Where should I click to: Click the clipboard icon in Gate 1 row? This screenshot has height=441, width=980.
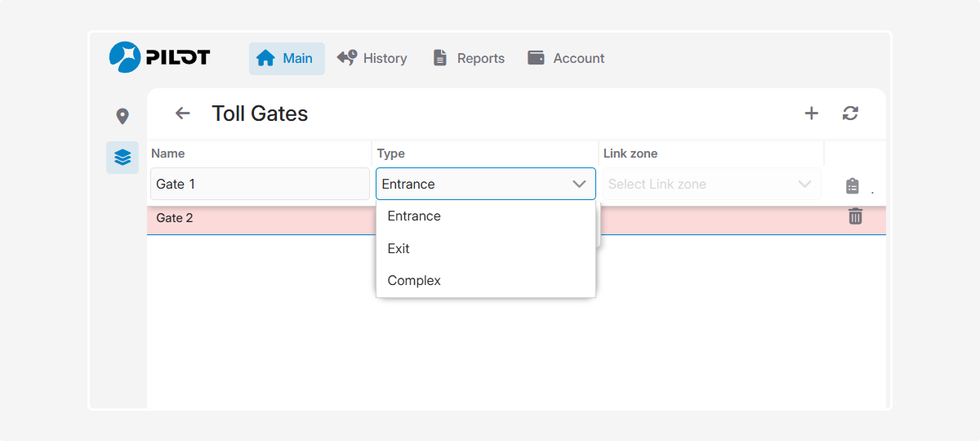point(853,186)
